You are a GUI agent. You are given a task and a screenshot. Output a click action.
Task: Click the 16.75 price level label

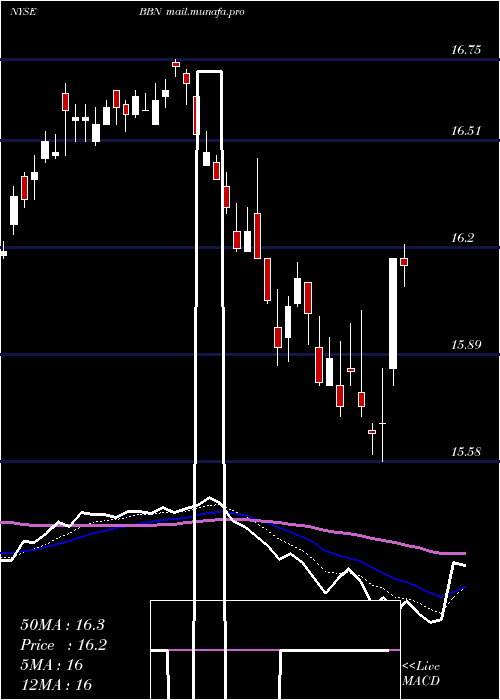[x=466, y=49]
